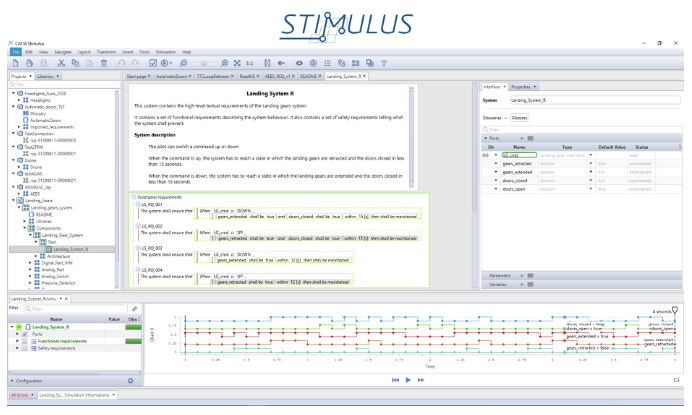Select AutomaticDoors in the project tree

tap(45, 120)
